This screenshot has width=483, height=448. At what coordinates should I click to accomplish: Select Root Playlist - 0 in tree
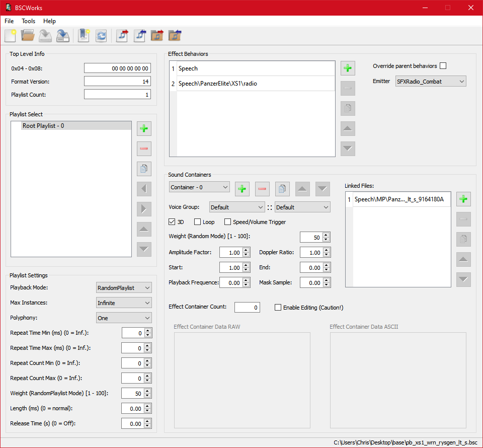pos(76,126)
